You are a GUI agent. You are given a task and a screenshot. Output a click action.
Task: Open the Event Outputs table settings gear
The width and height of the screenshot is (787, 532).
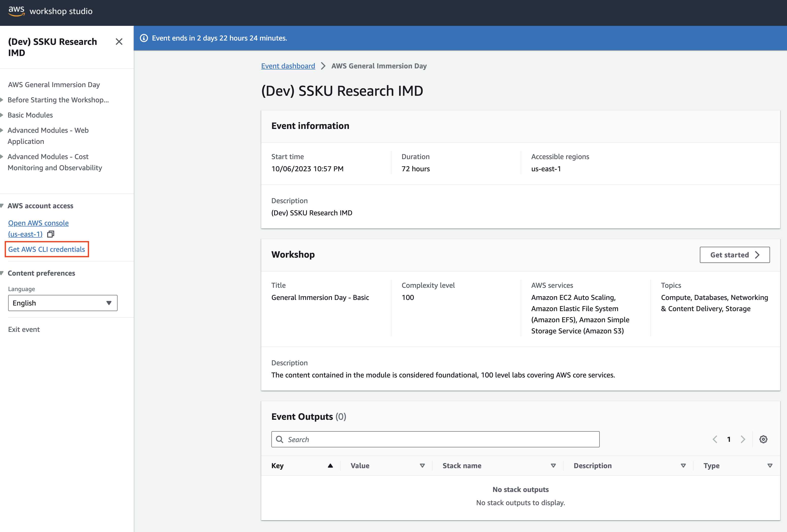coord(763,439)
